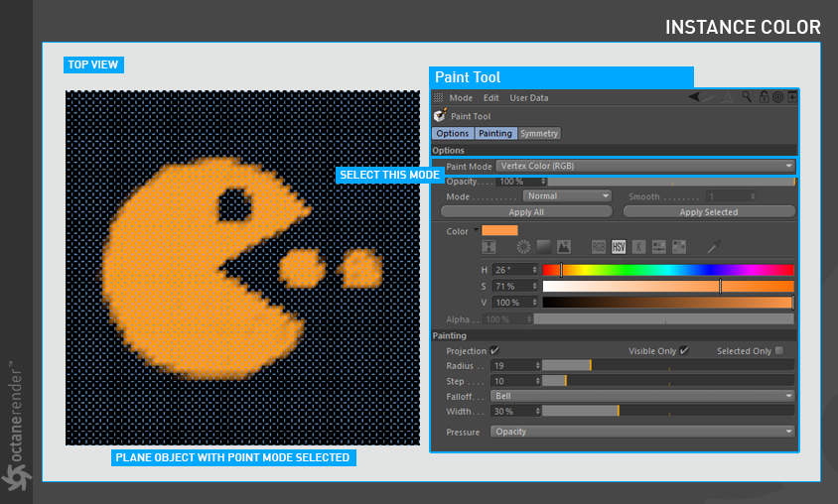Open the Falloff Bell dropdown
This screenshot has height=504, width=838.
pos(641,396)
